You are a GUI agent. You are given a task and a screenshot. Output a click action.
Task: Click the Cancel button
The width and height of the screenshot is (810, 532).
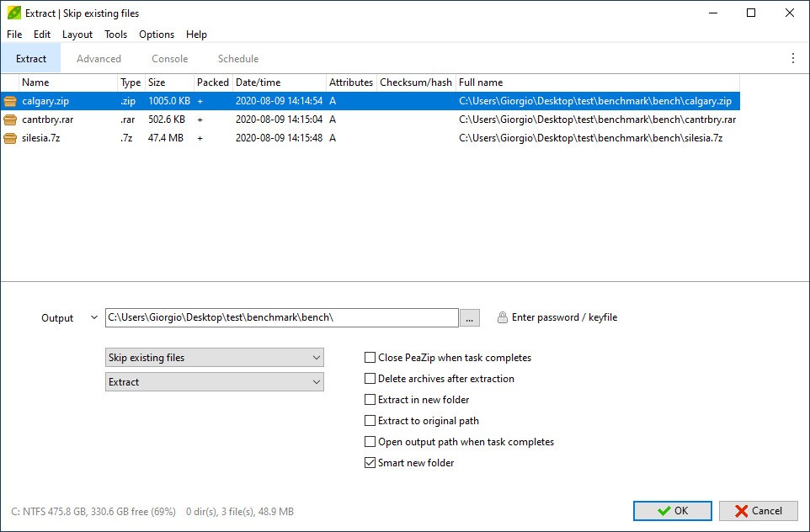(x=759, y=511)
